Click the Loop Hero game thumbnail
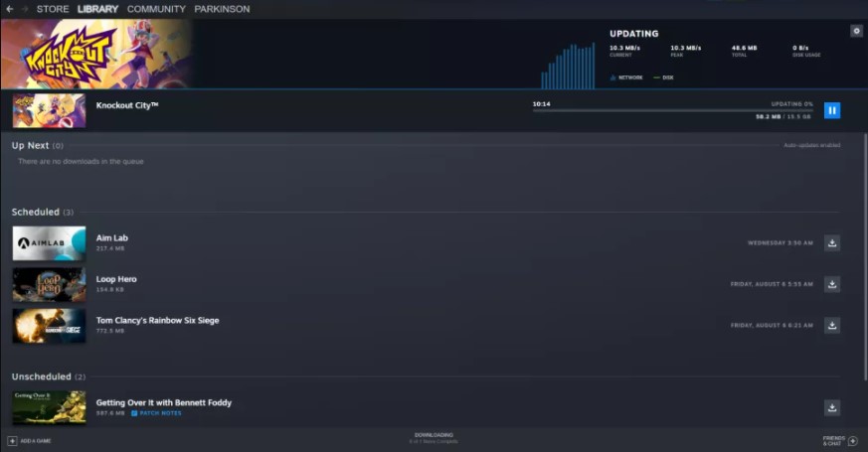Viewport: 868px width, 452px height. tap(49, 284)
